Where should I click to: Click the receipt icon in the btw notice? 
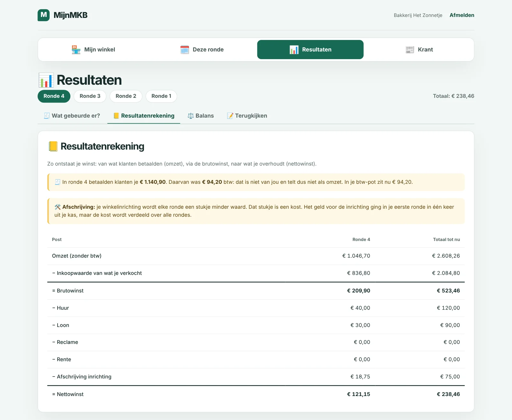58,182
